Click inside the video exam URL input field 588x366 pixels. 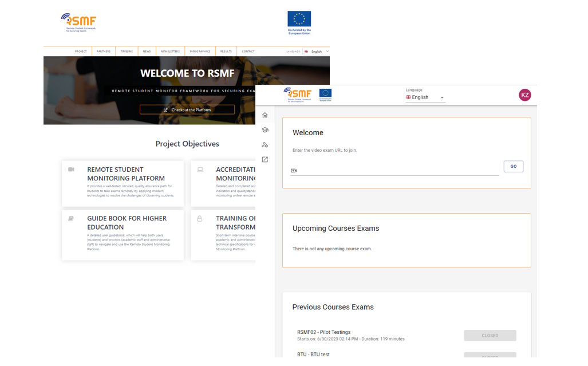pyautogui.click(x=395, y=170)
